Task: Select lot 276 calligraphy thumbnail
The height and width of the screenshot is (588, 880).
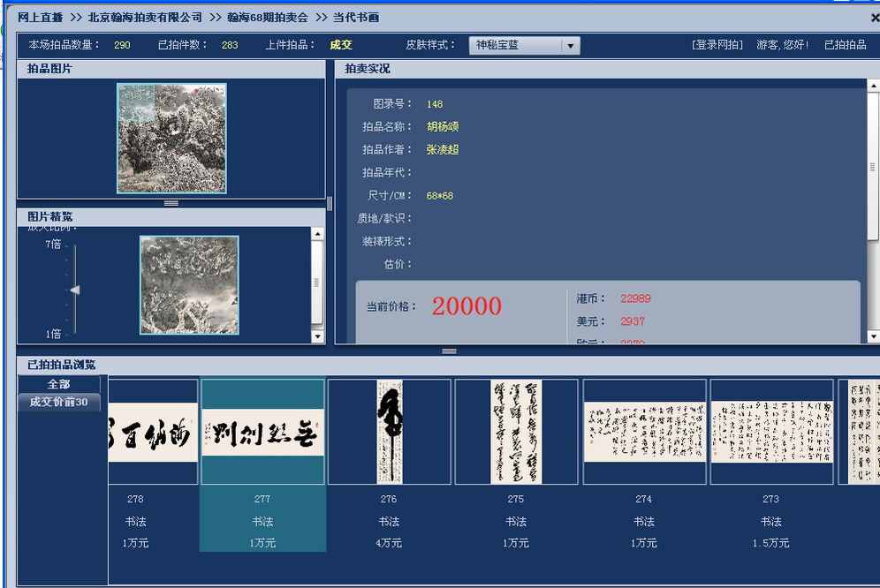Action: tap(390, 432)
